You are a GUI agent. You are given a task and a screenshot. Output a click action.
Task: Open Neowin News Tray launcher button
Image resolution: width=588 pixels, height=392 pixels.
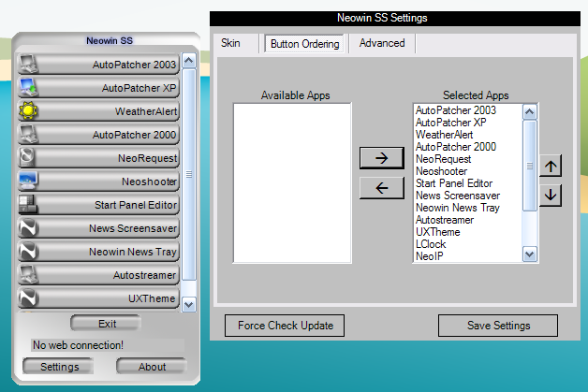pos(98,252)
